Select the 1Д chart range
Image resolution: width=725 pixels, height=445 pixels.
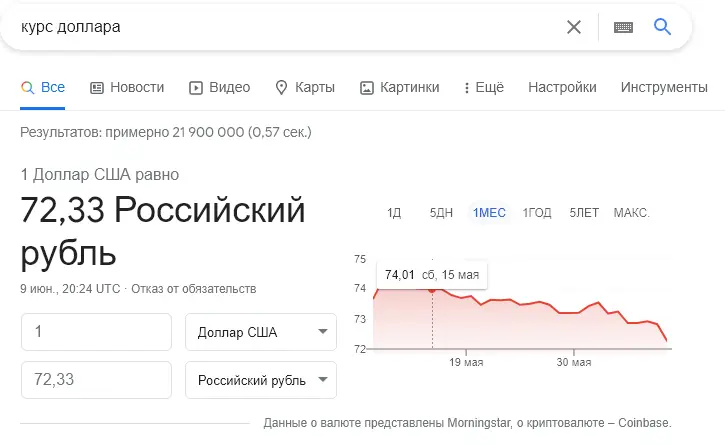[394, 213]
